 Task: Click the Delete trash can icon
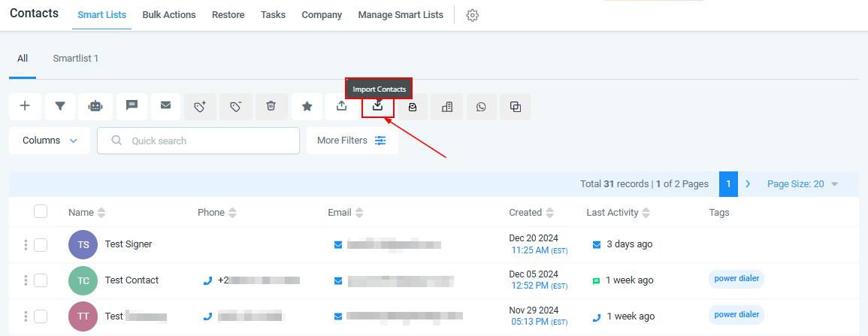pyautogui.click(x=271, y=106)
